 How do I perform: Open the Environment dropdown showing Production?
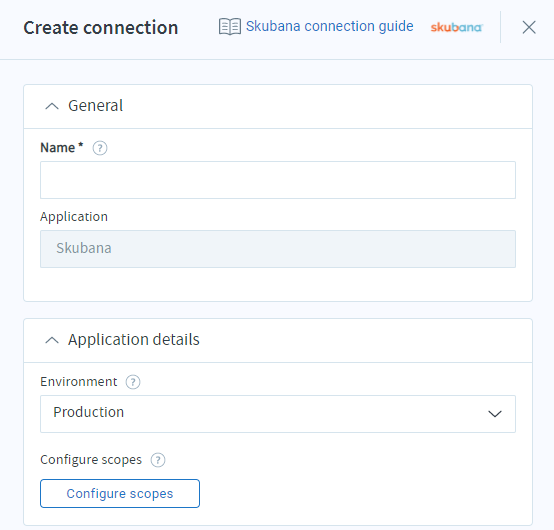click(x=278, y=414)
